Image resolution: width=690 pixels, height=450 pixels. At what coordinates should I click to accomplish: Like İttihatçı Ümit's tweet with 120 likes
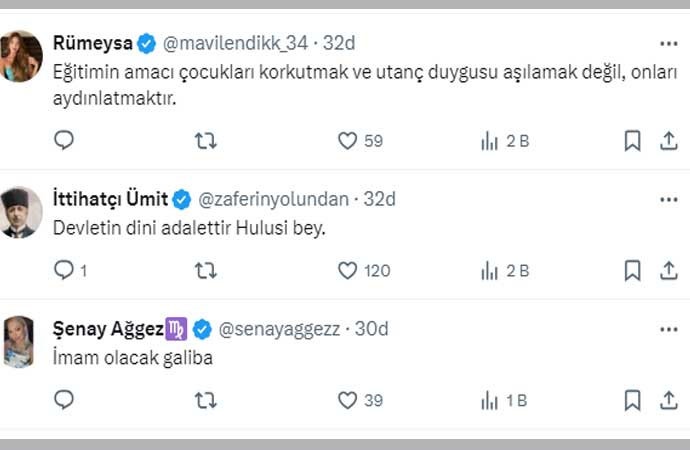point(347,270)
